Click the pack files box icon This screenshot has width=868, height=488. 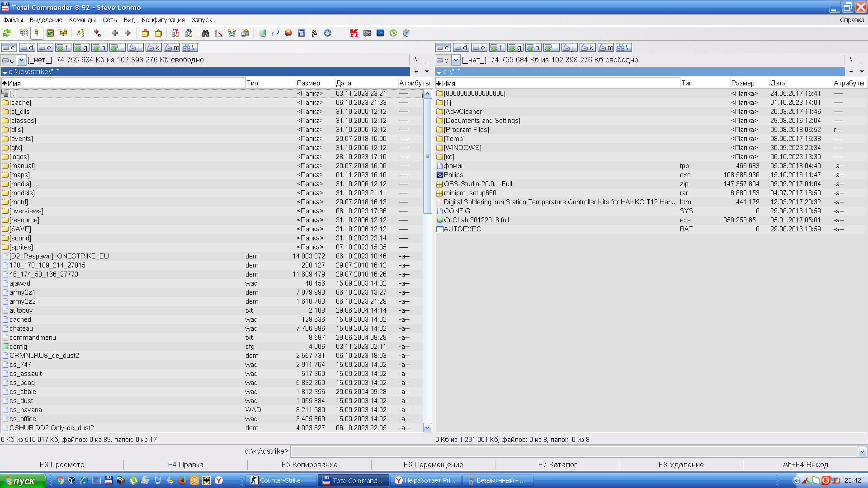[145, 33]
